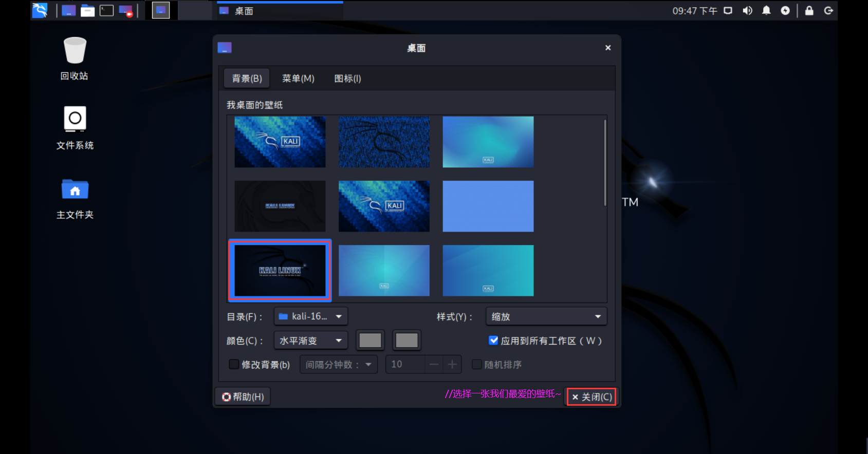
Task: Click the 帮助(H) help button
Action: pyautogui.click(x=243, y=396)
